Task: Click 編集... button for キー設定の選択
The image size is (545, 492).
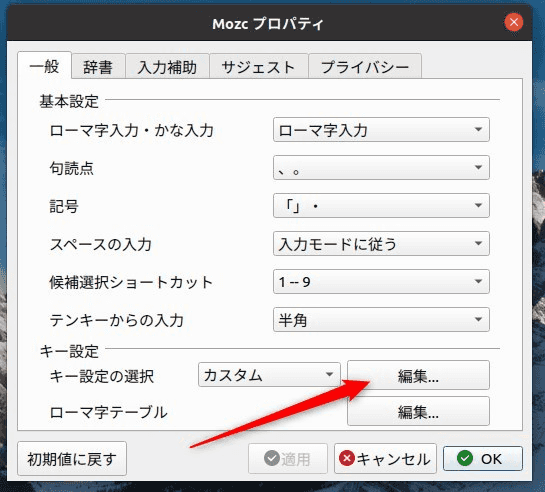Action: tap(418, 375)
